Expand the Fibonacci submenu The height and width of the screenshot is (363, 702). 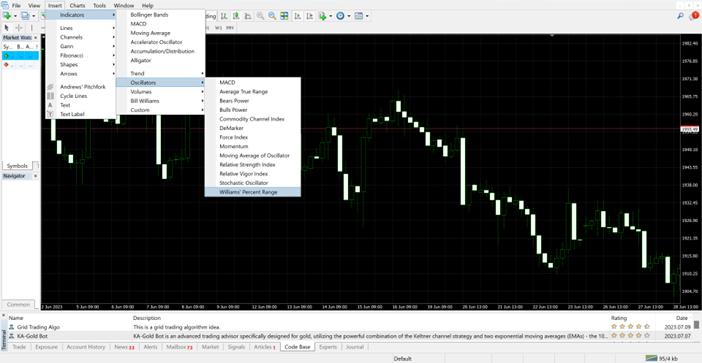81,56
